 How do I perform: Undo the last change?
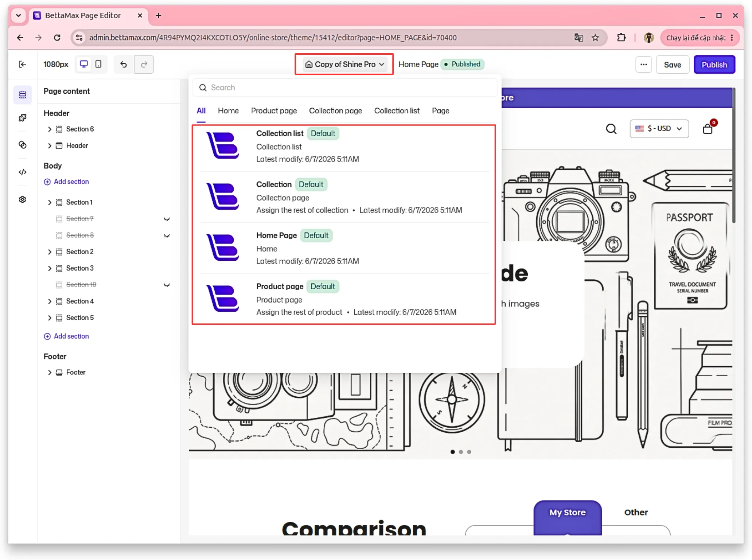124,65
